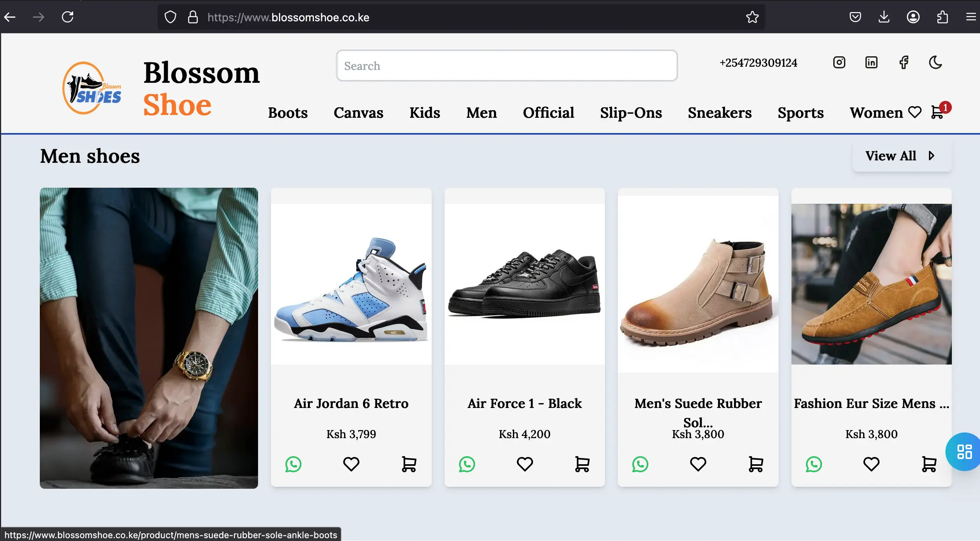Open the Kids category
The image size is (980, 541).
(424, 113)
